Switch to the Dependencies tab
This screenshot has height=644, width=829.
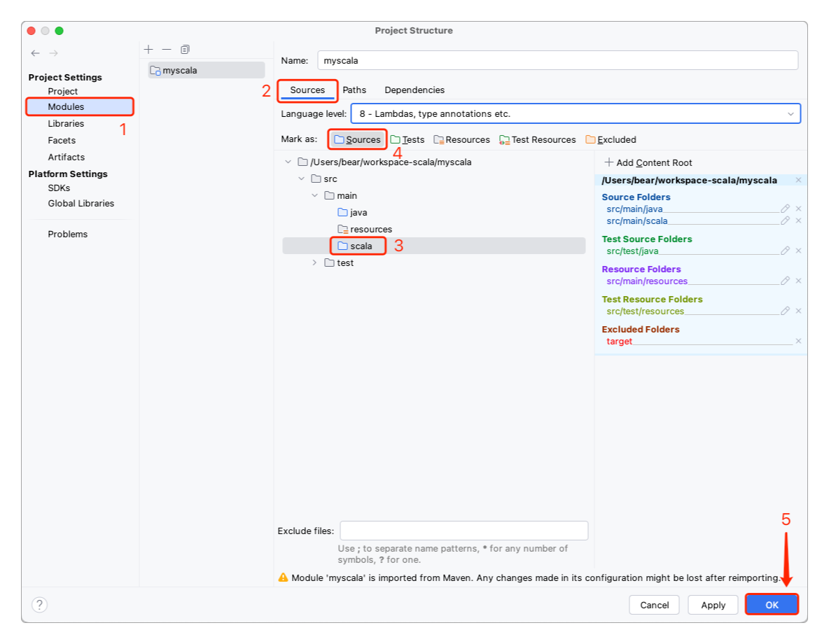[415, 90]
